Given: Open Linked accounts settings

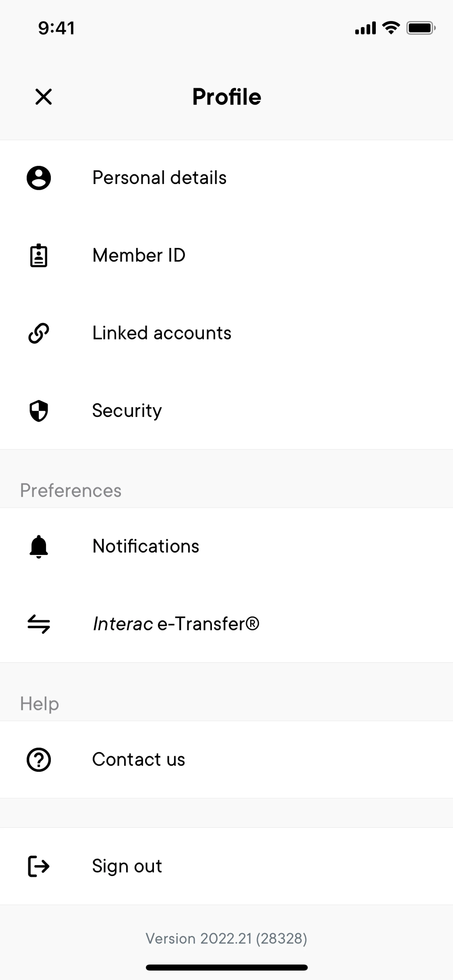Looking at the screenshot, I should click(162, 333).
